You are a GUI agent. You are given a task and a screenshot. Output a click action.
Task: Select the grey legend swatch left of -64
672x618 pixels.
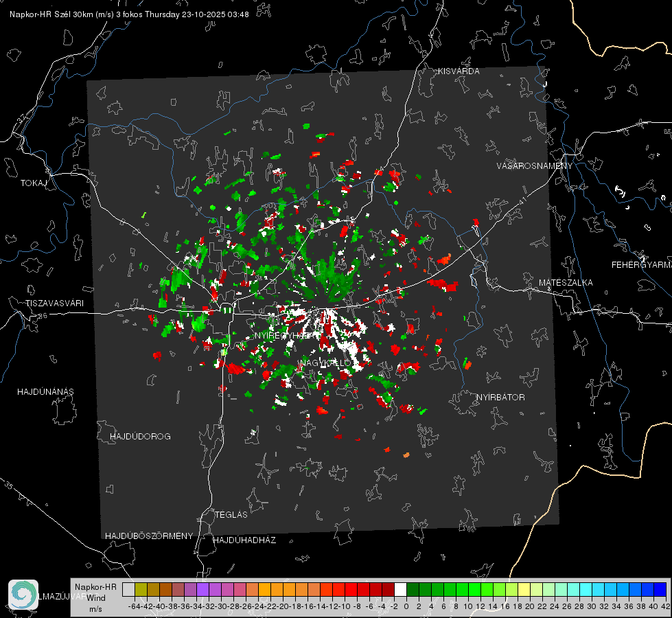pos(128,589)
